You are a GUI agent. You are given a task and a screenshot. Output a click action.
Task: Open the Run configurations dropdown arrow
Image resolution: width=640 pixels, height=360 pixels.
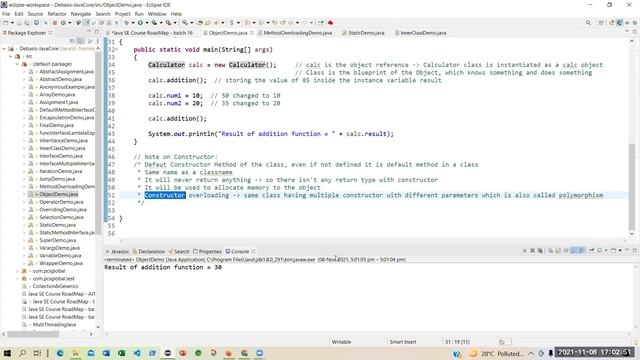[x=147, y=23]
